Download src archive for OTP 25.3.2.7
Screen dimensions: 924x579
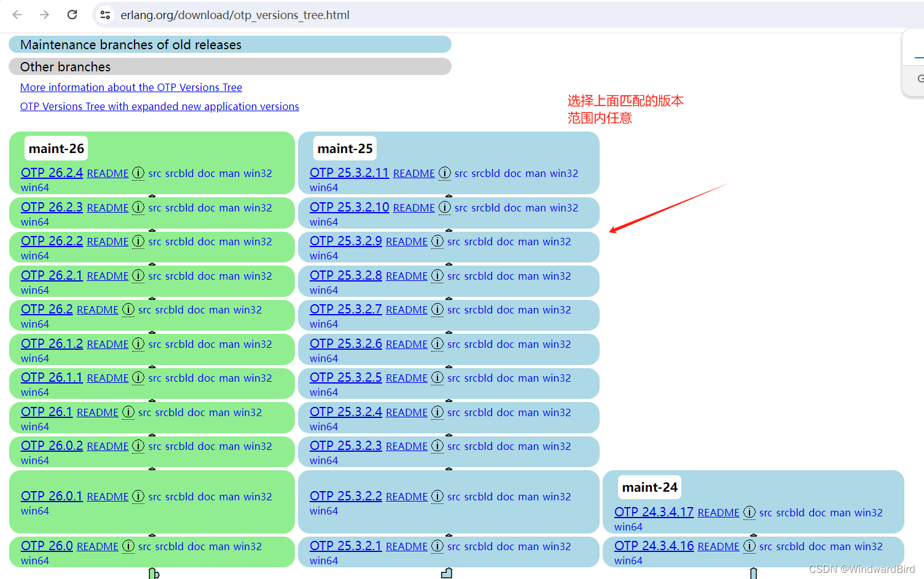coord(454,310)
